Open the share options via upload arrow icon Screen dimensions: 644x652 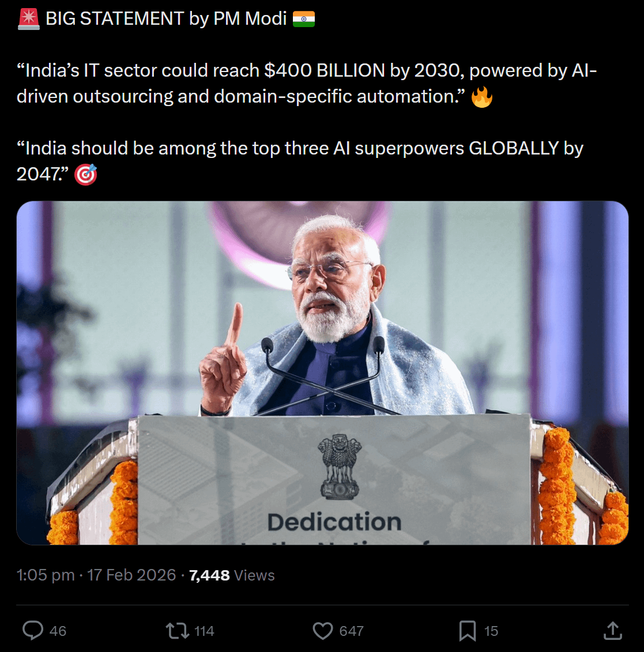click(612, 631)
